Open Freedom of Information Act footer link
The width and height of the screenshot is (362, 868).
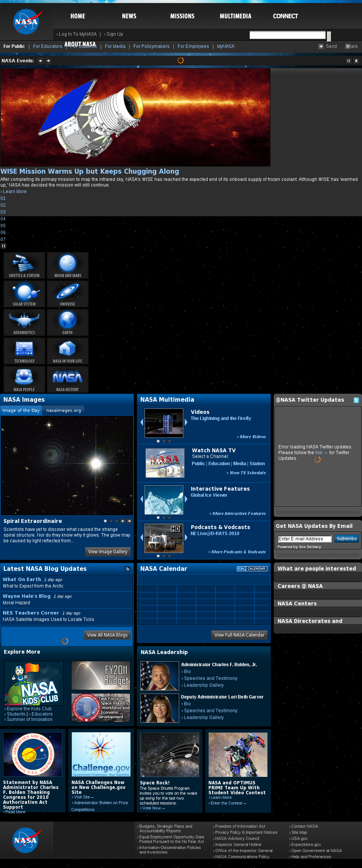[240, 826]
